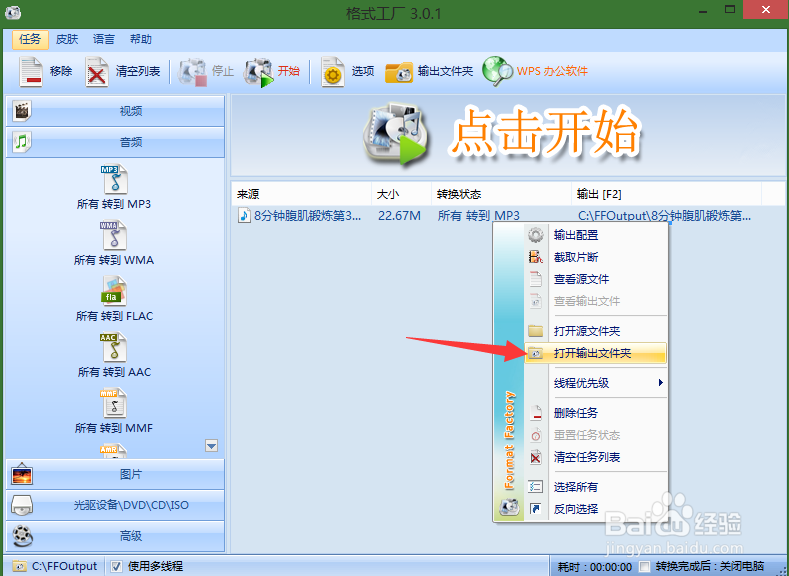This screenshot has height=576, width=789.
Task: Click the 22.67M size cell
Action: click(x=400, y=216)
